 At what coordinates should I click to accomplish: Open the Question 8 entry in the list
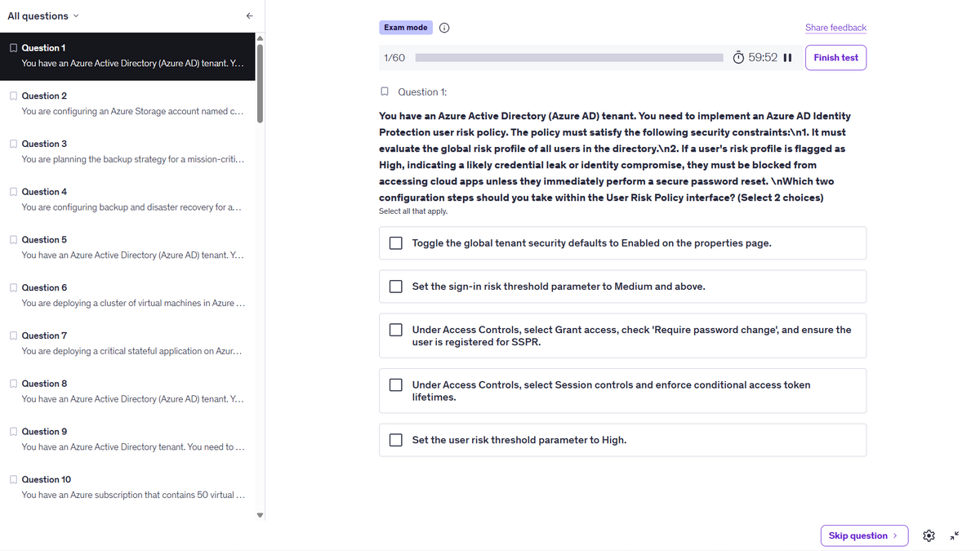127,392
